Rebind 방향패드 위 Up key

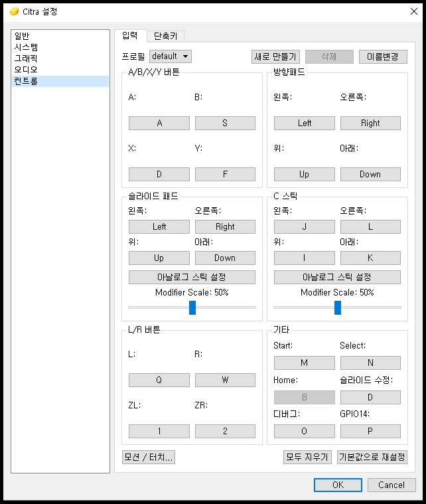pyautogui.click(x=305, y=174)
